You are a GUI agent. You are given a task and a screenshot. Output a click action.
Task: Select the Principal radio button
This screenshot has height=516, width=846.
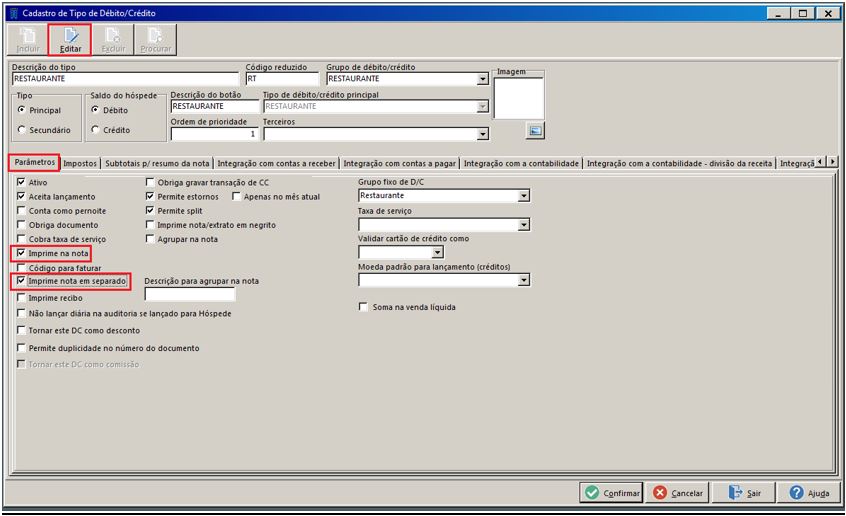[22, 110]
